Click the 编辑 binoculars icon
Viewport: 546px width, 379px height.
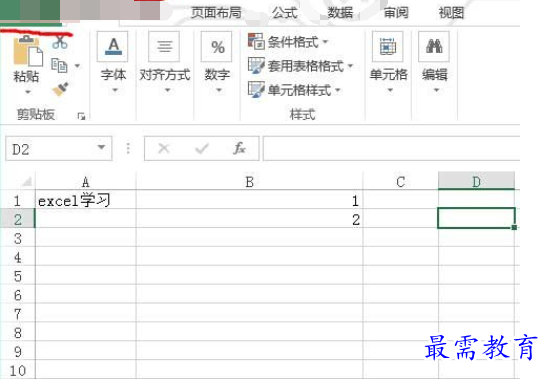coord(434,46)
